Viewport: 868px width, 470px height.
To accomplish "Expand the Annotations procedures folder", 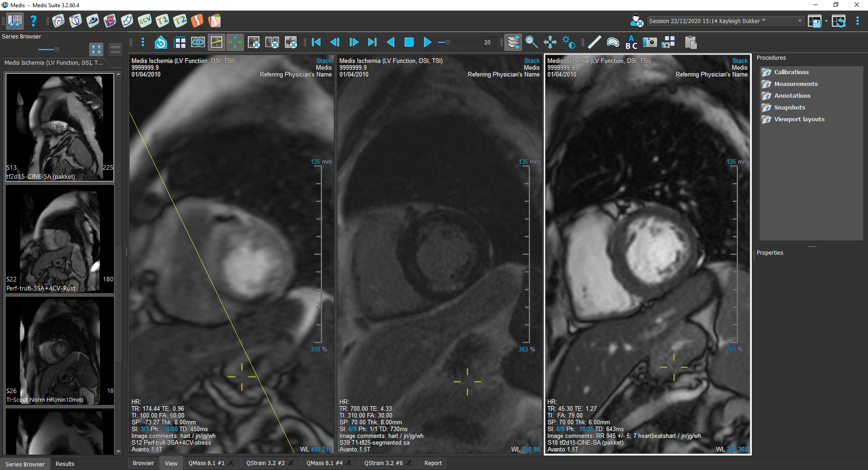I will 792,95.
